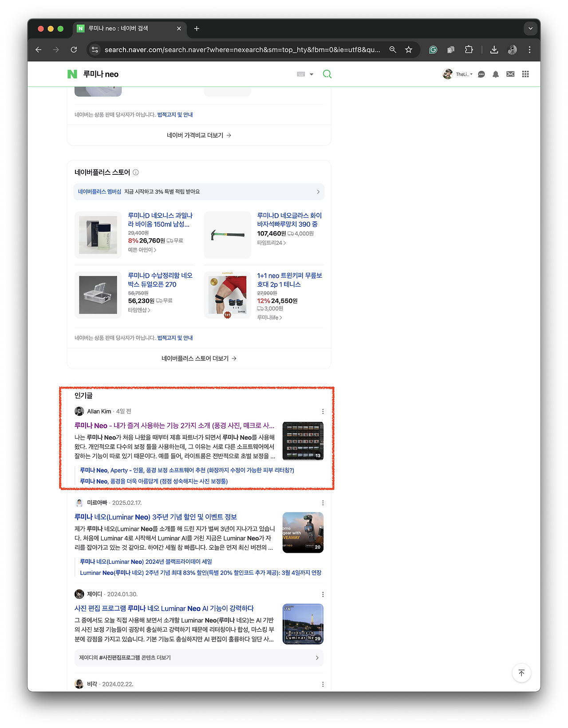Open the options menu for 제이디's post
The width and height of the screenshot is (568, 728).
323,594
